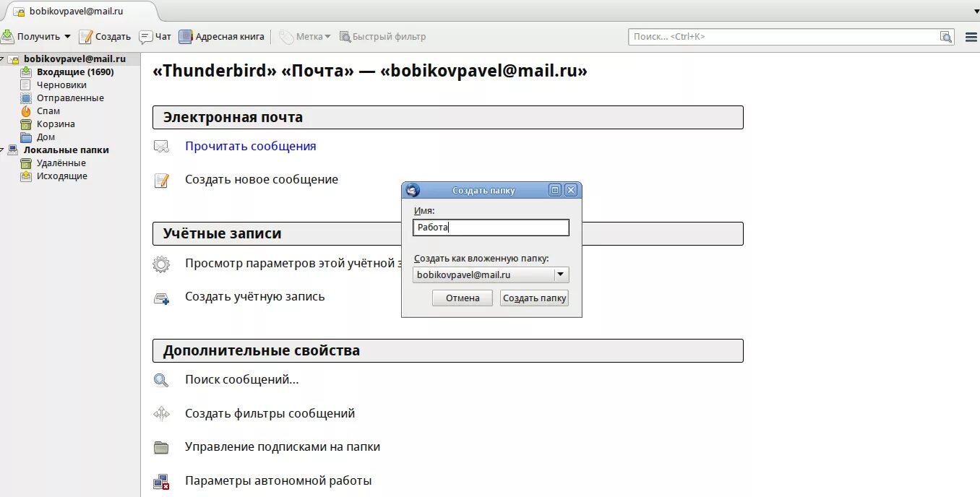Open the Черновики folder
The height and width of the screenshot is (497, 980).
click(x=61, y=85)
